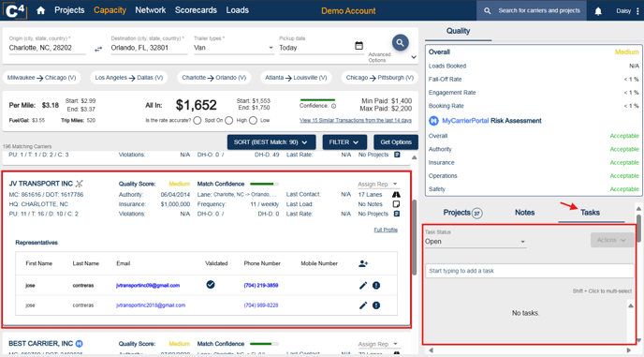The width and height of the screenshot is (644, 357).
Task: Open the Full Profile link
Action: point(386,230)
